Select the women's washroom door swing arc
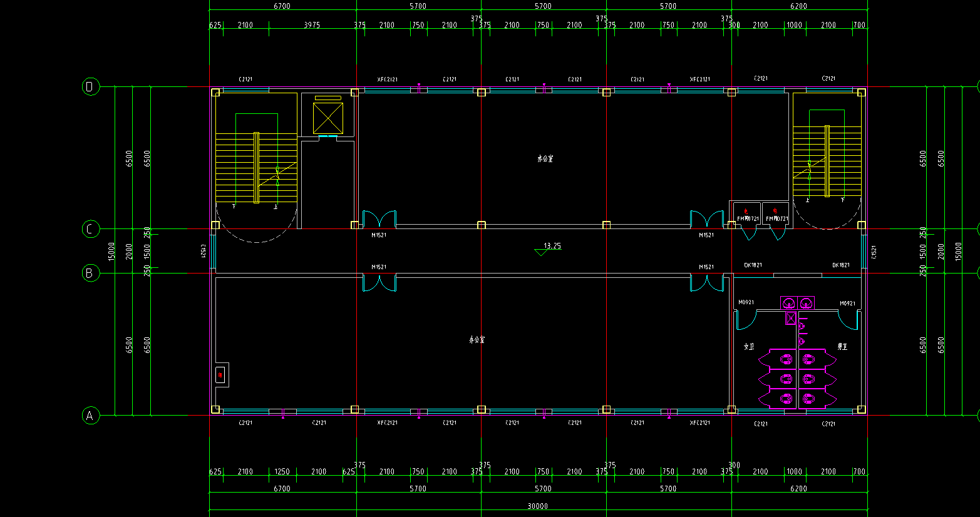Viewport: 980px width, 517px height. click(747, 320)
